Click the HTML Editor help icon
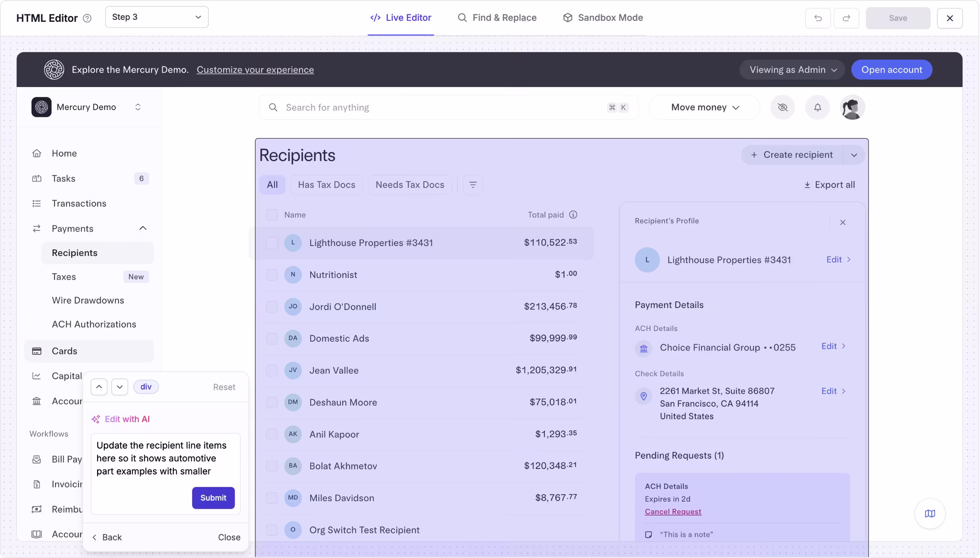Screen dimensions: 980x558 [87, 18]
